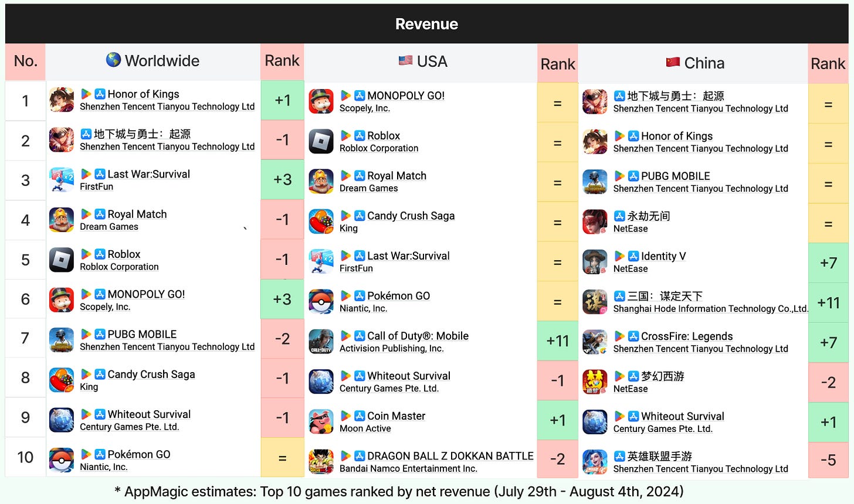Viewport: 854px width, 504px height.
Task: Click MONOPOLY GO! game icon in USA column
Action: [321, 101]
